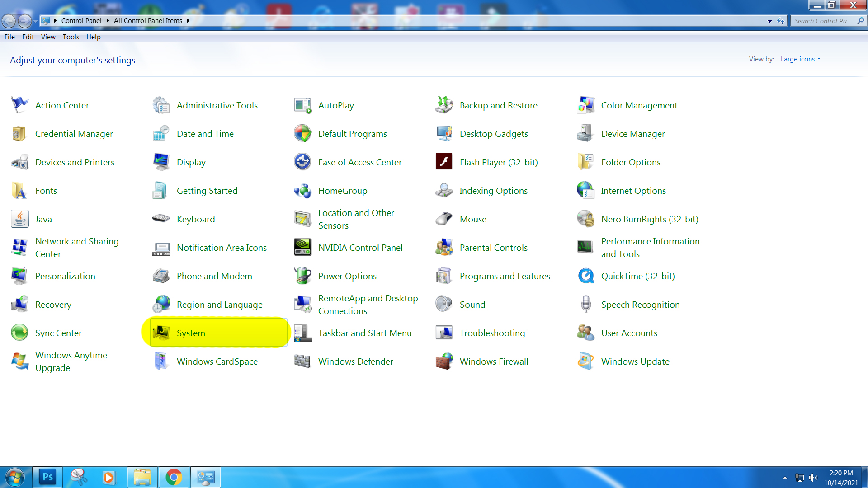Open Photoshop from the taskbar
Viewport: 868px width, 488px height.
tap(47, 477)
